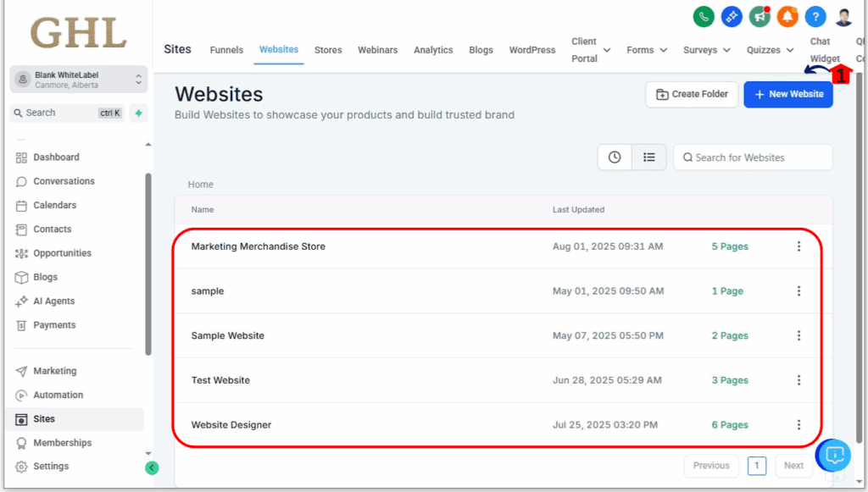Open 6 Pages link for Website Designer

click(730, 424)
